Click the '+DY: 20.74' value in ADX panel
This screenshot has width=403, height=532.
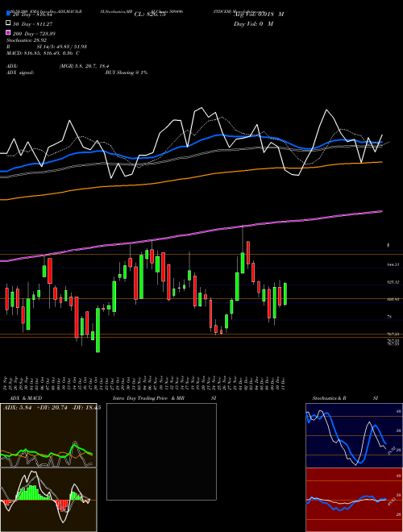point(52,408)
